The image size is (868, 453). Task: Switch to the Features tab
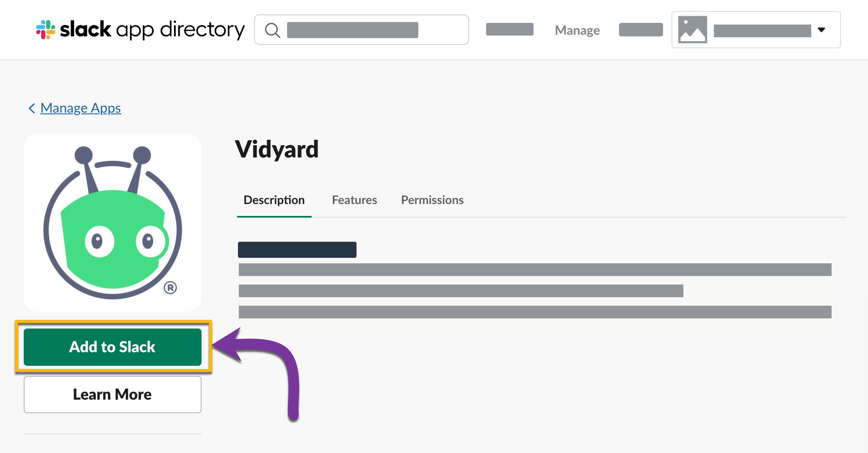point(354,200)
